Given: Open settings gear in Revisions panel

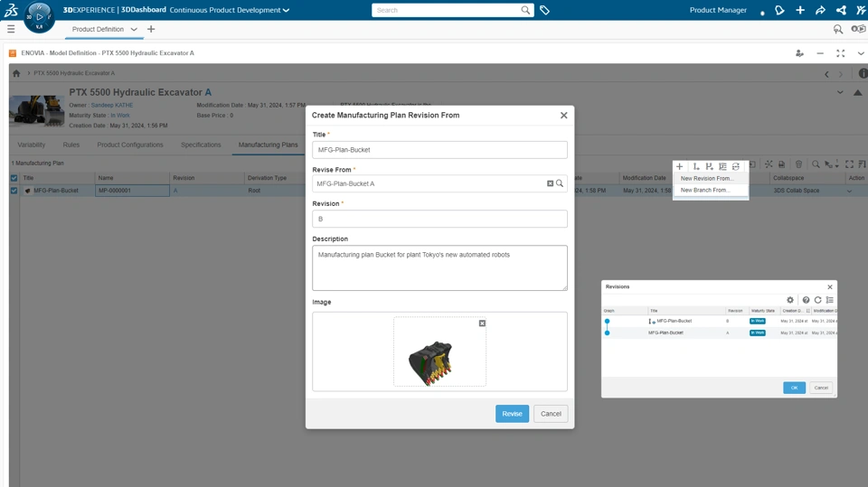Looking at the screenshot, I should point(790,300).
